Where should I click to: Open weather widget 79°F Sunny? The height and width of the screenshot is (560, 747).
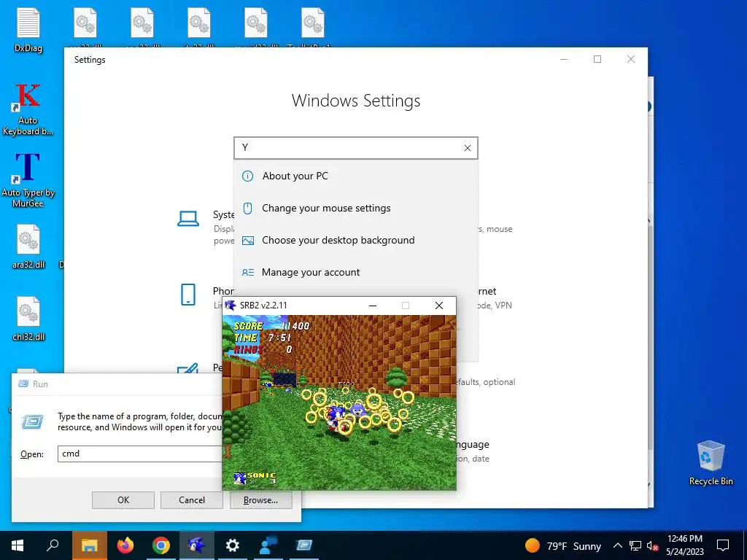point(562,545)
